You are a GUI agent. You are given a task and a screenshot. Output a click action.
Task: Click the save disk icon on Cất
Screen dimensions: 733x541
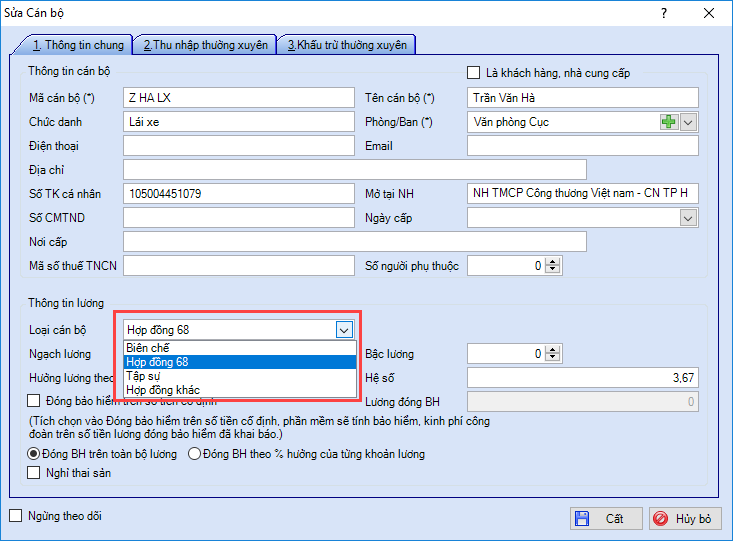[x=581, y=519]
